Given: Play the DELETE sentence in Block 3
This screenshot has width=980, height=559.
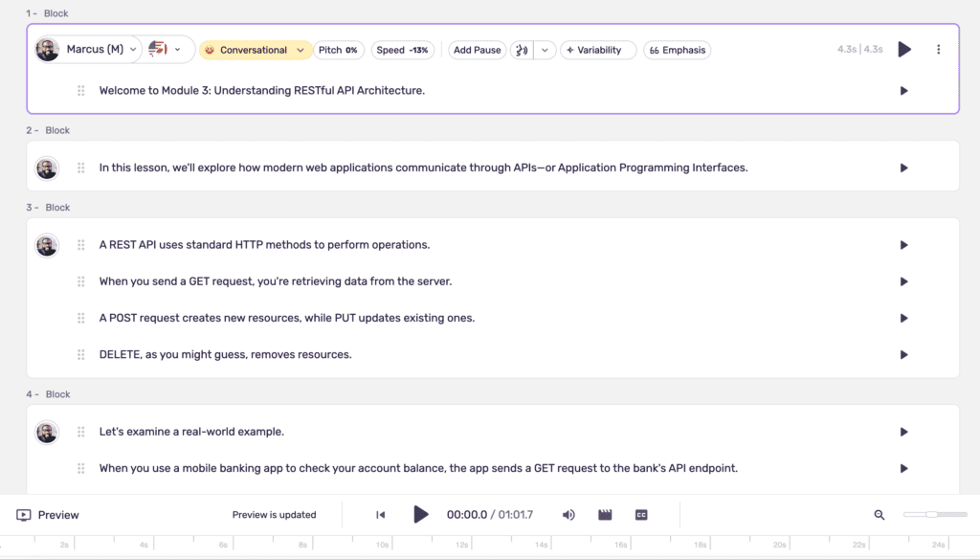Looking at the screenshot, I should [903, 354].
